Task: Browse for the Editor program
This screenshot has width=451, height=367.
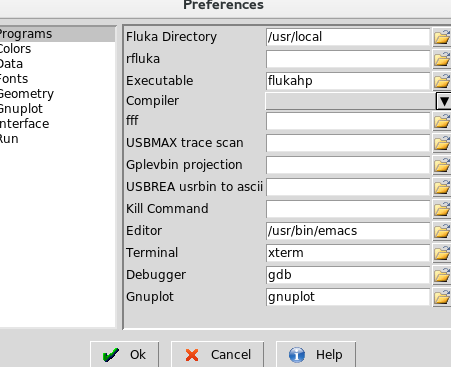Action: pos(442,231)
